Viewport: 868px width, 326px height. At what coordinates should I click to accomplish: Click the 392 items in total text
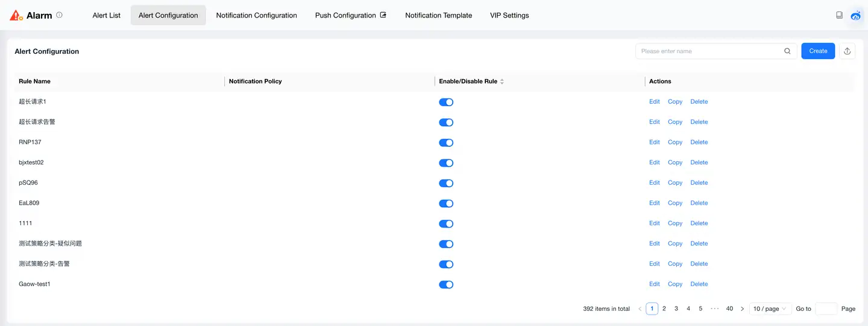[606, 309]
